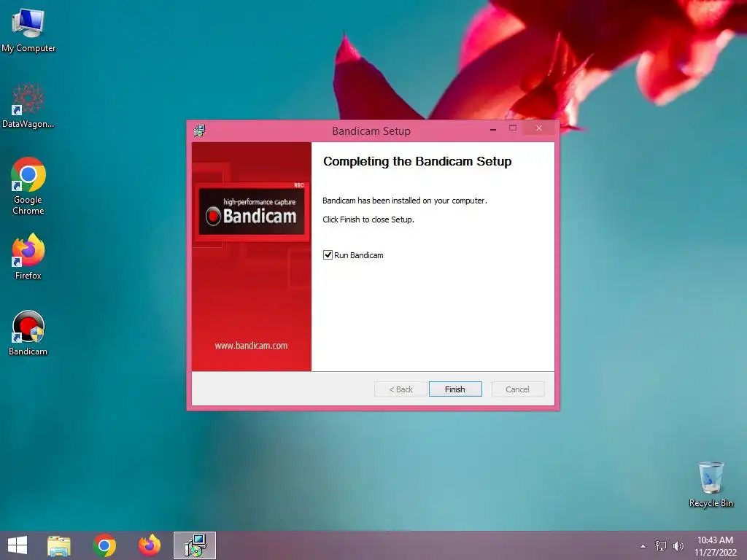Click 'Bandicam has been installed' text

pos(405,201)
